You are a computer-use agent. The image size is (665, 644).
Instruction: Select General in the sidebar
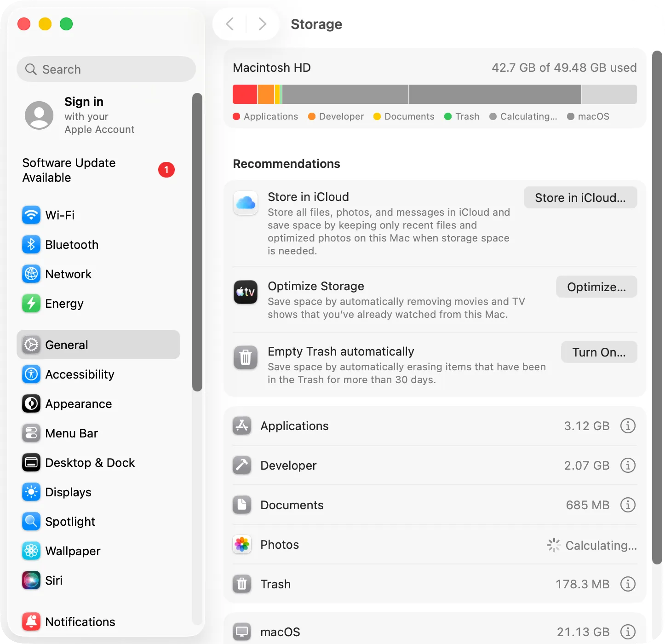click(x=98, y=345)
